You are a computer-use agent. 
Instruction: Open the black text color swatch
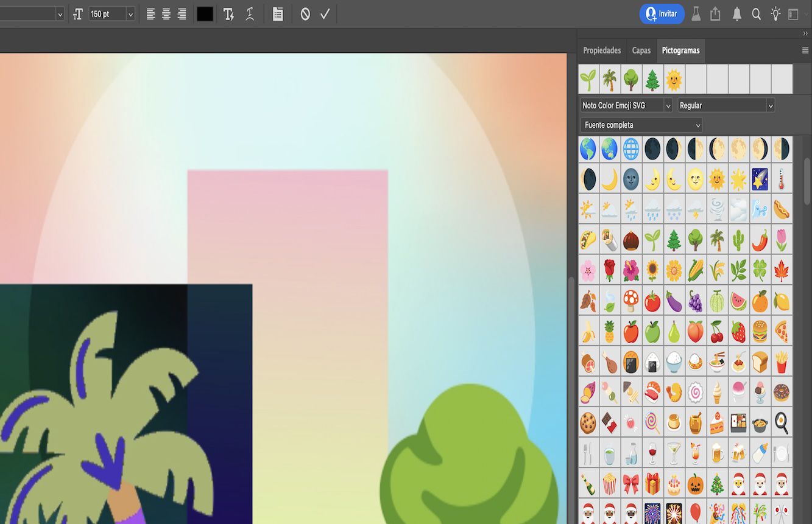point(205,13)
